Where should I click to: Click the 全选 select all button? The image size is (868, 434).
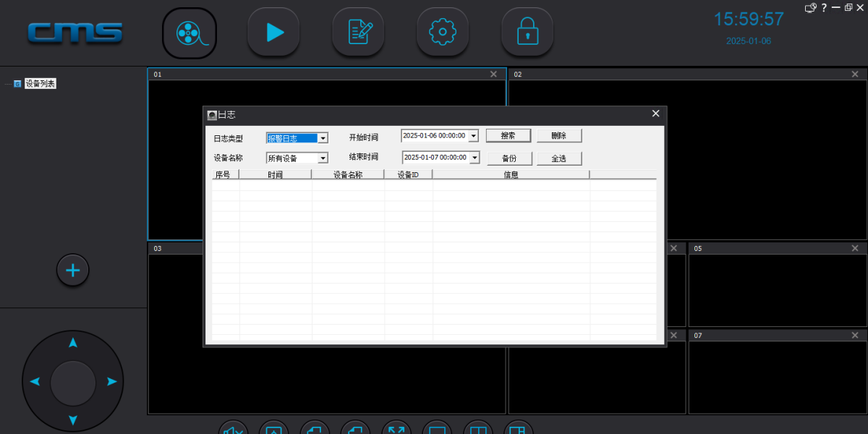pyautogui.click(x=558, y=158)
